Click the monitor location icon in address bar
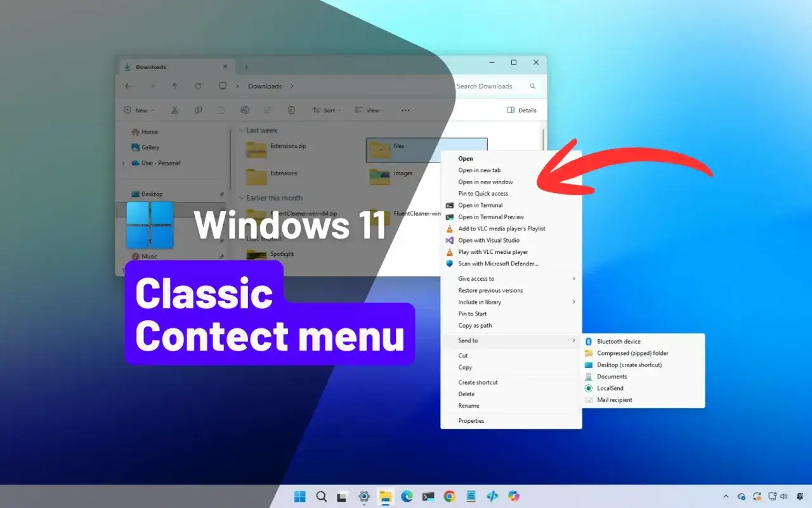The image size is (812, 508). pyautogui.click(x=223, y=86)
